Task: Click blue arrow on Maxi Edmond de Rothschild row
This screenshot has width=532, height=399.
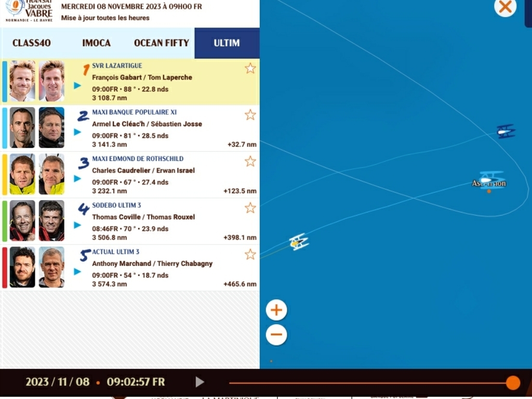Action: (x=77, y=179)
